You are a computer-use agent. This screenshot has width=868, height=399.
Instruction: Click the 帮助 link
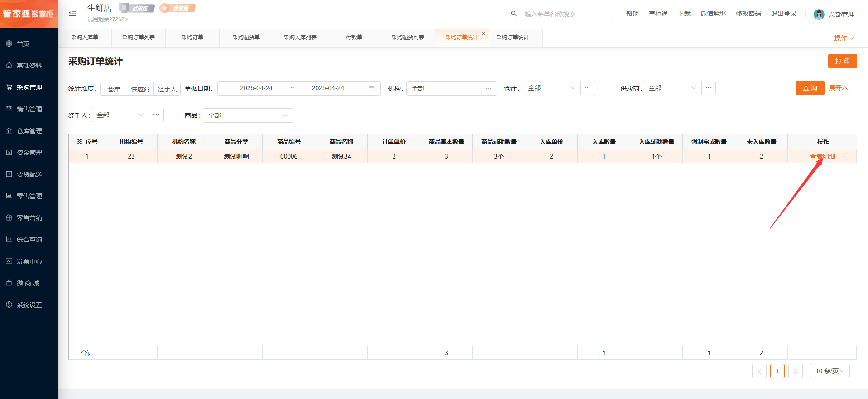[x=632, y=14]
